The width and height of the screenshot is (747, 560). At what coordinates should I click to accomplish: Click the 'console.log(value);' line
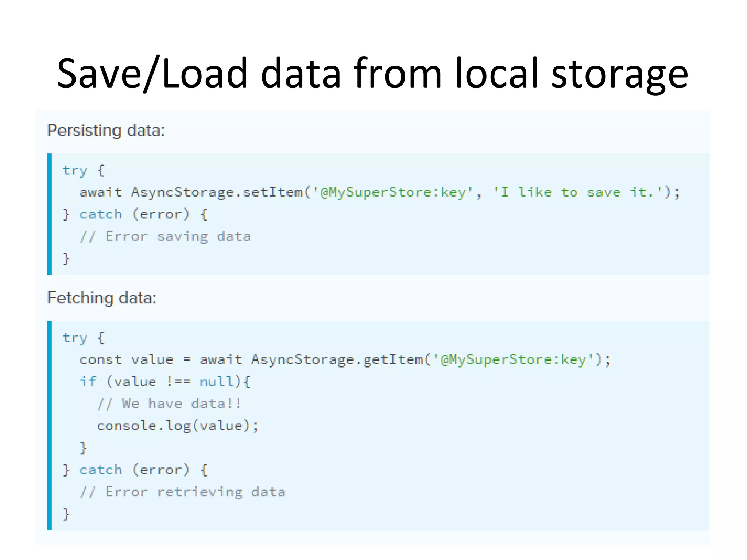(178, 426)
